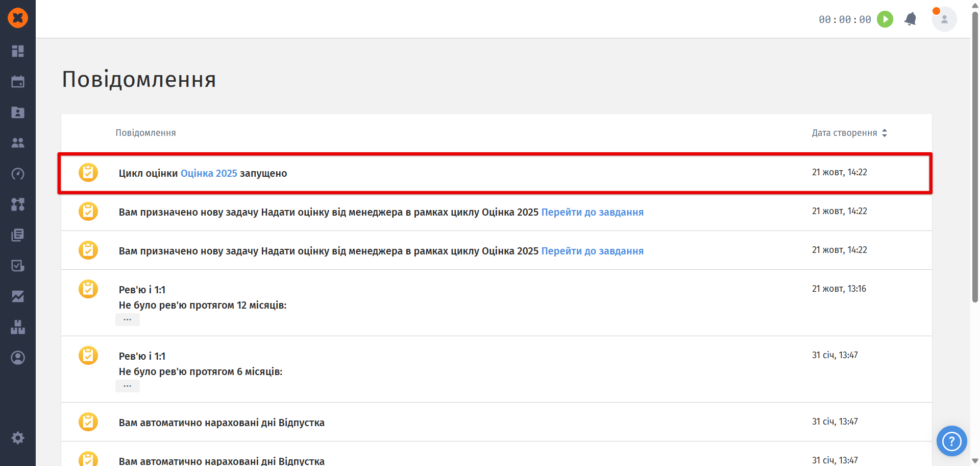Open the speedometer gauge icon in sidebar

[18, 174]
